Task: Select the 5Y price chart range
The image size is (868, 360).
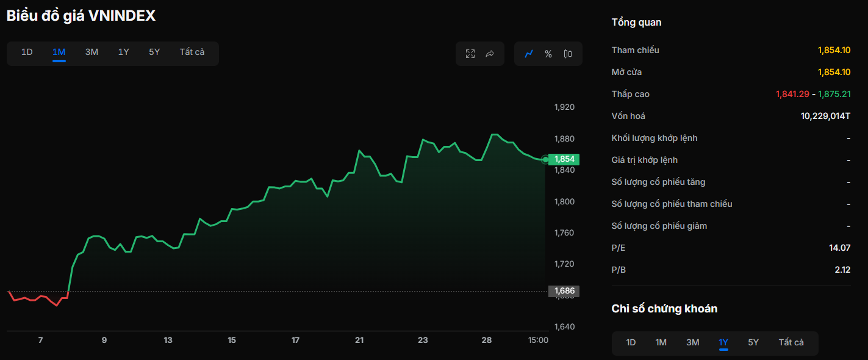Action: coord(154,52)
